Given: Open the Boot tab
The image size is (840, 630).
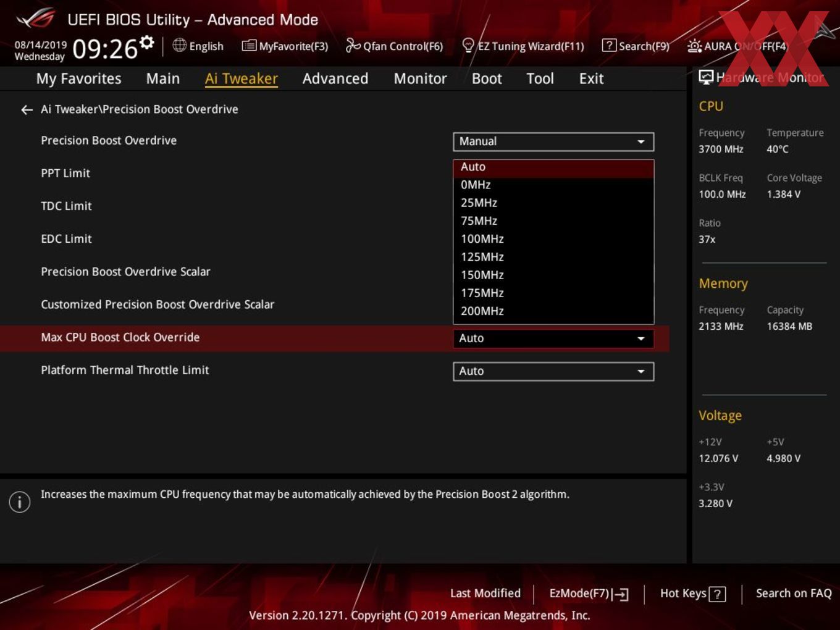Looking at the screenshot, I should (x=487, y=78).
